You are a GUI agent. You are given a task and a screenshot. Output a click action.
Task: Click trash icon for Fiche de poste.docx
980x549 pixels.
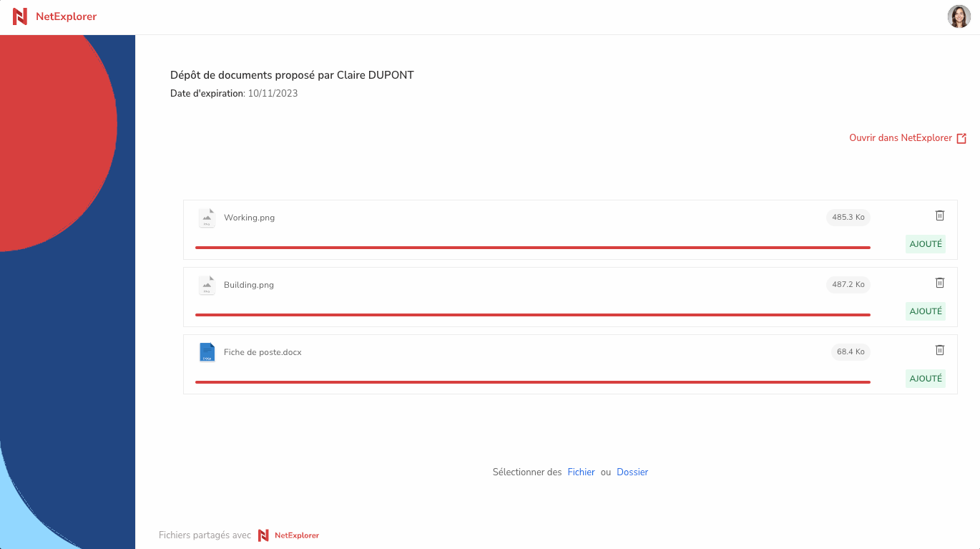tap(940, 350)
